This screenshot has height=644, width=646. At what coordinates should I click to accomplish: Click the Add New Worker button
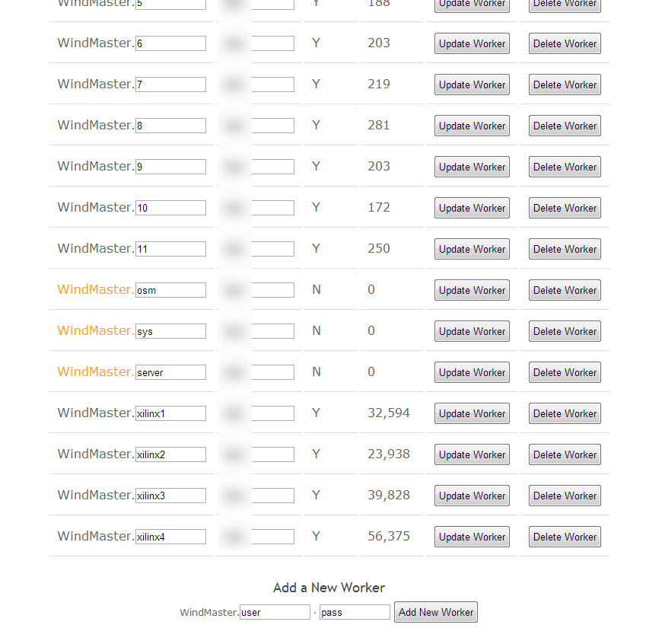pyautogui.click(x=435, y=612)
